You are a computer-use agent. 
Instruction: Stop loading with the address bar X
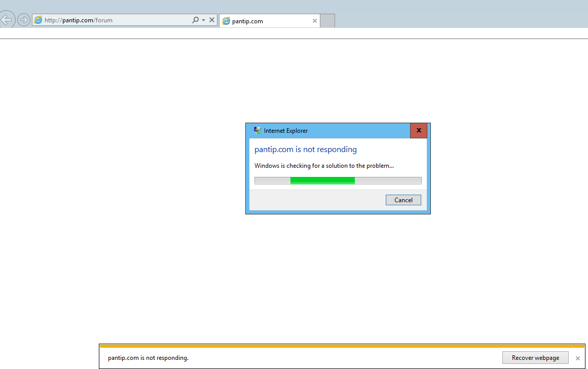coord(212,20)
